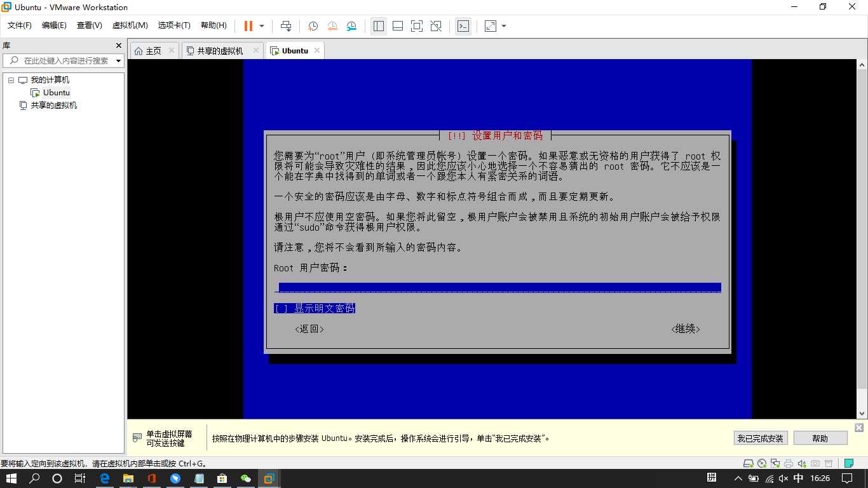868x488 pixels.
Task: Open the Windows Start menu
Action: (x=11, y=478)
